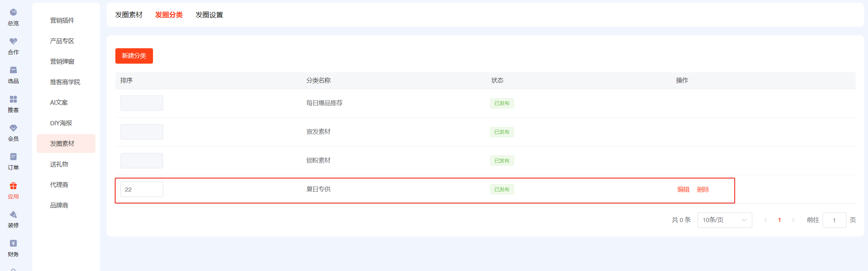Open the 财务 finance icon
The height and width of the screenshot is (271, 868).
coord(13,243)
